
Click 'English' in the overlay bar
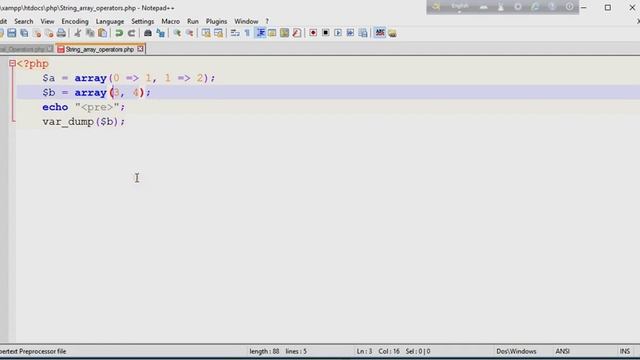pos(460,6)
